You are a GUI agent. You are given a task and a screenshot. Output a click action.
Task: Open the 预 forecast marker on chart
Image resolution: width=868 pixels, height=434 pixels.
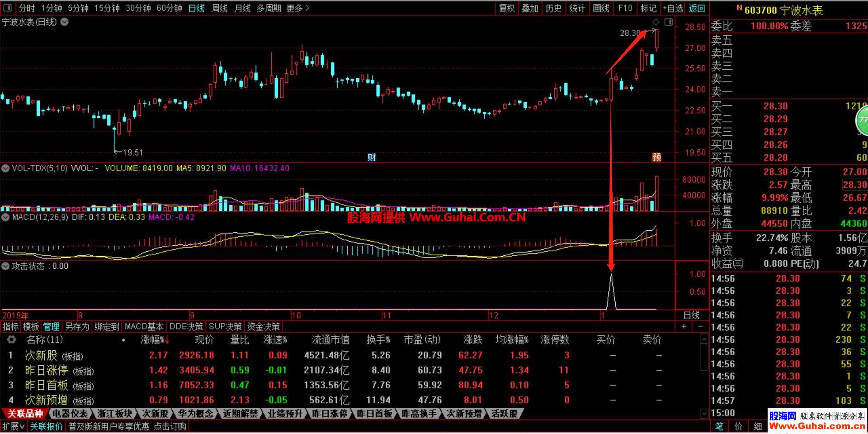(x=657, y=157)
